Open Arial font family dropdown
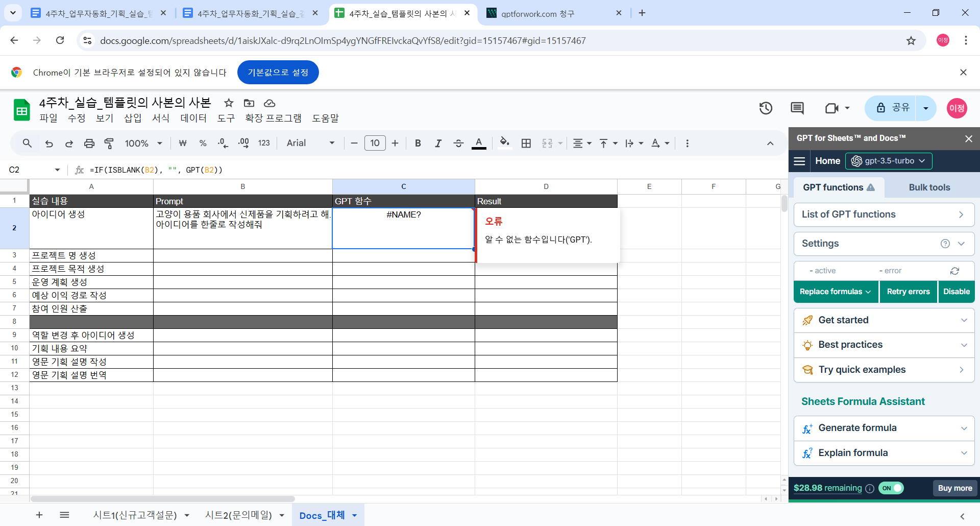Image resolution: width=980 pixels, height=526 pixels. coord(310,144)
